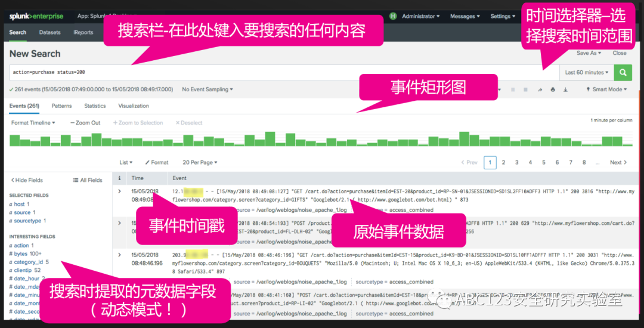Run the search with the green magnifier button
644x328 pixels.
(x=623, y=72)
